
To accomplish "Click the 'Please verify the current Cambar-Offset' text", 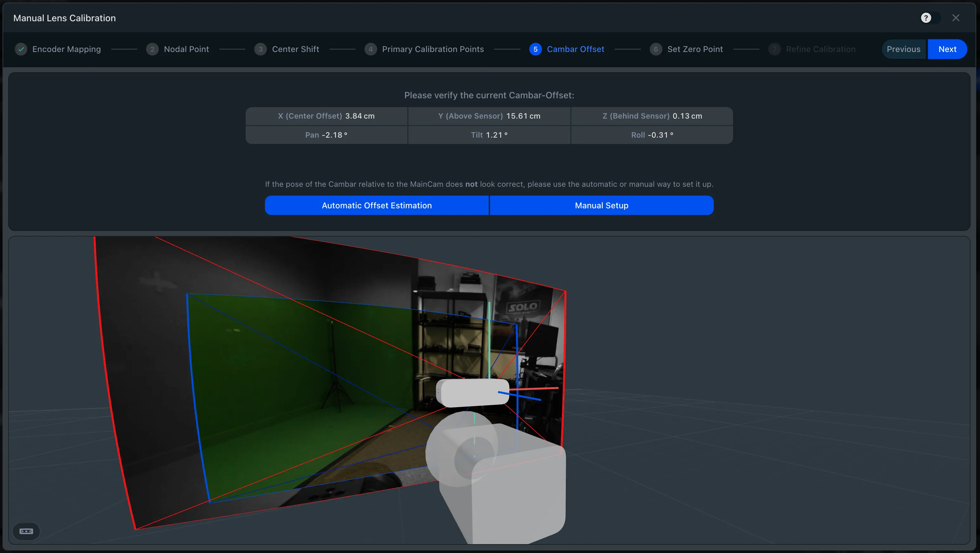I will point(489,95).
